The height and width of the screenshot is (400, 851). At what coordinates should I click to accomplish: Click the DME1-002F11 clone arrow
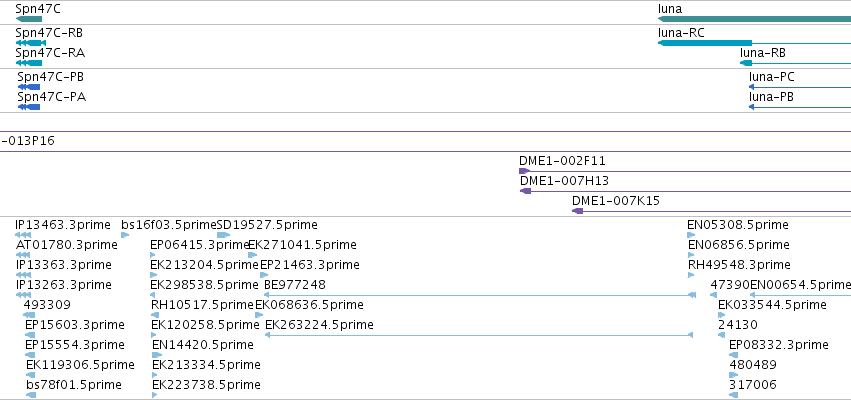685,172
